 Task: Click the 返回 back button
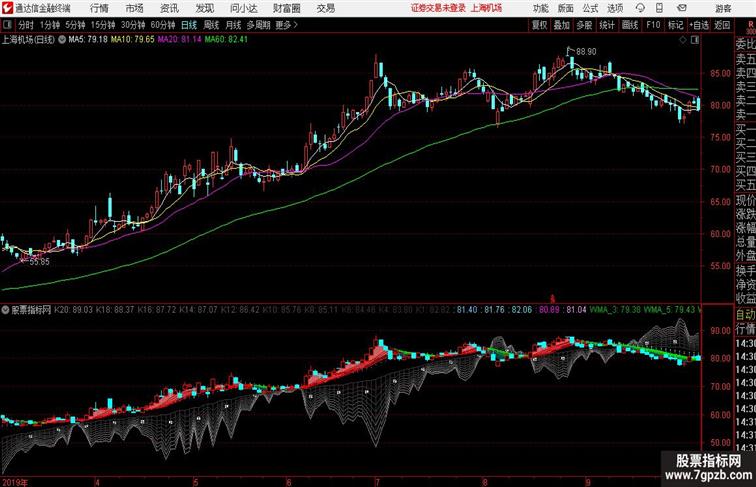pyautogui.click(x=722, y=25)
